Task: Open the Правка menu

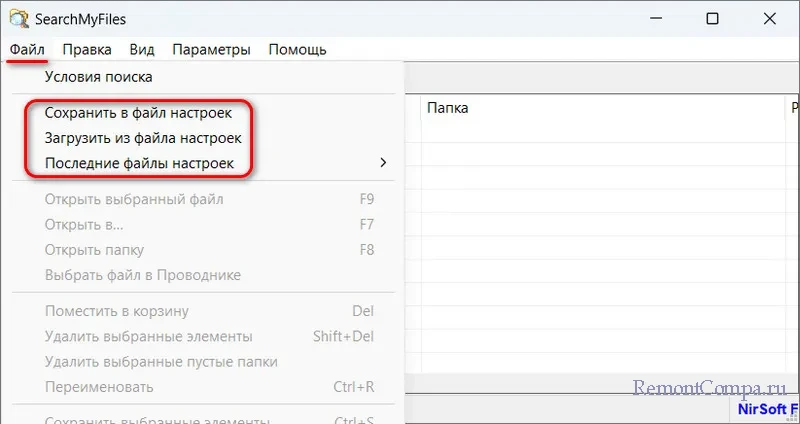Action: click(86, 49)
